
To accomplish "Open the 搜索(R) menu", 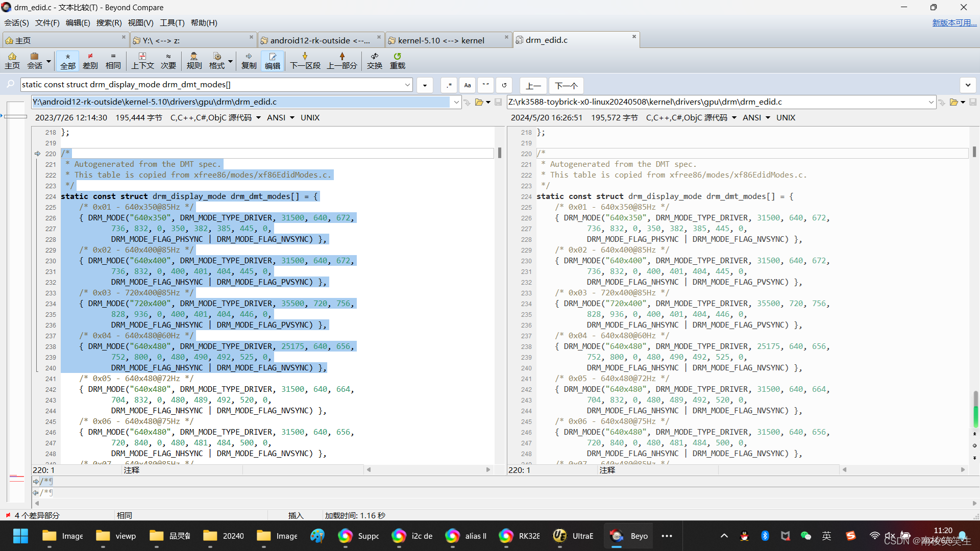I will pos(109,22).
